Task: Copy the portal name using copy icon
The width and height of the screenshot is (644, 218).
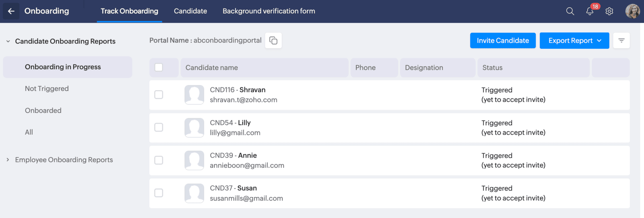Action: [x=273, y=41]
